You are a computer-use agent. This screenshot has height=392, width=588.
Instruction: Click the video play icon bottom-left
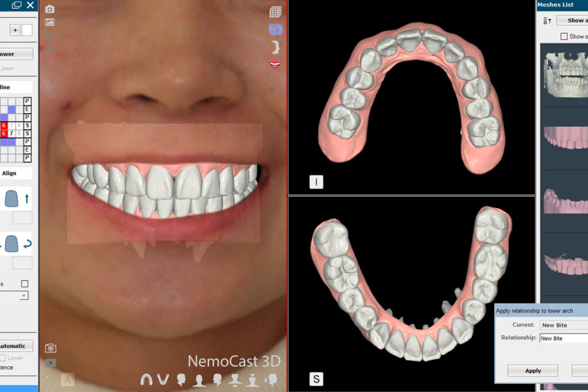point(51,362)
